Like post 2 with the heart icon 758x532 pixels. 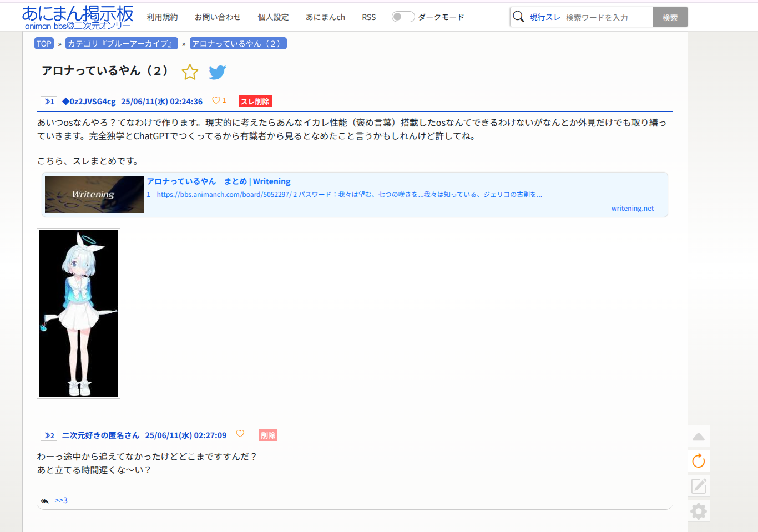coord(240,434)
